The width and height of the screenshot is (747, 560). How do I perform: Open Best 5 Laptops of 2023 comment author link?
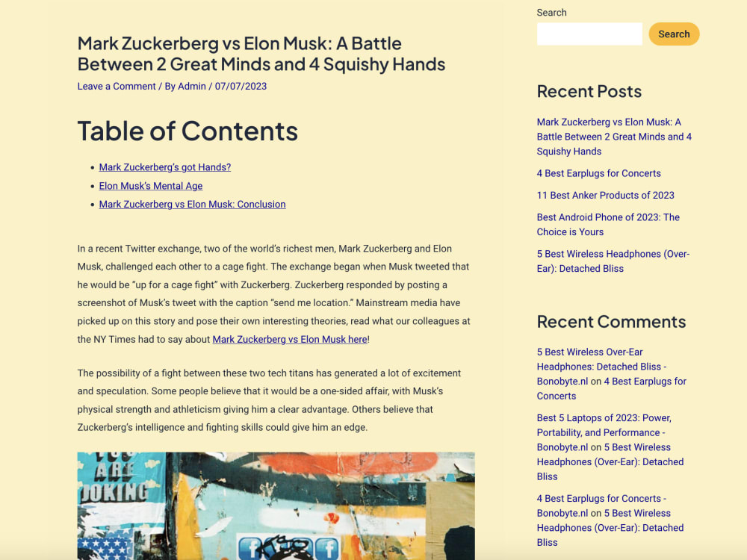click(x=604, y=432)
